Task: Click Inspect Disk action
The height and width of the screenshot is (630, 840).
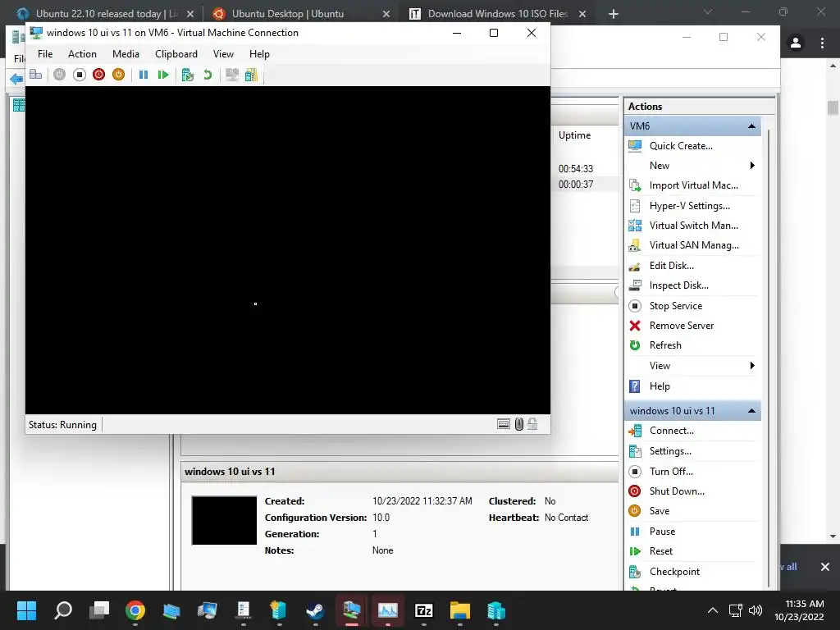Action: click(678, 285)
